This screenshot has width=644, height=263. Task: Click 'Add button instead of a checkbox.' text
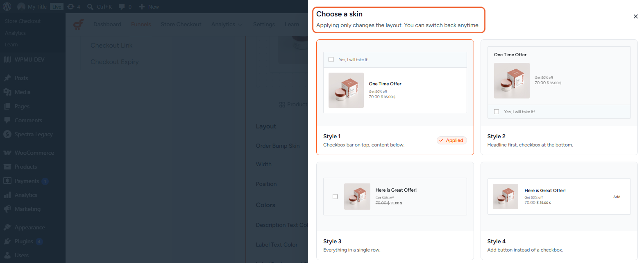pos(525,250)
